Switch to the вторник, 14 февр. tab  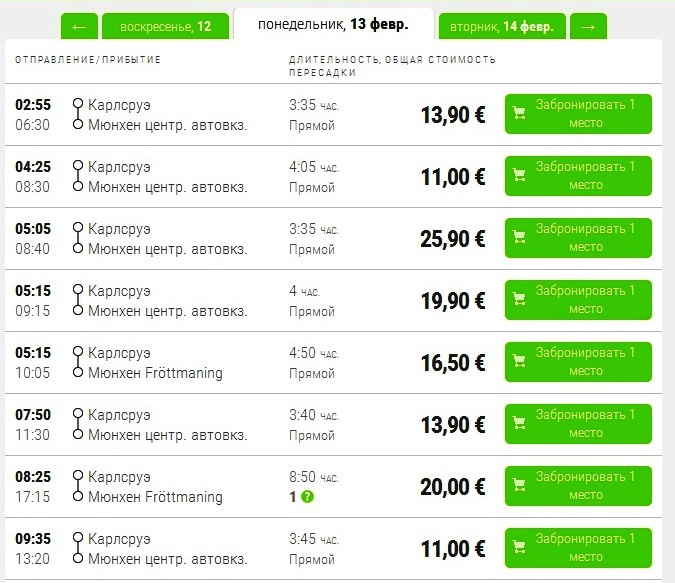click(502, 26)
